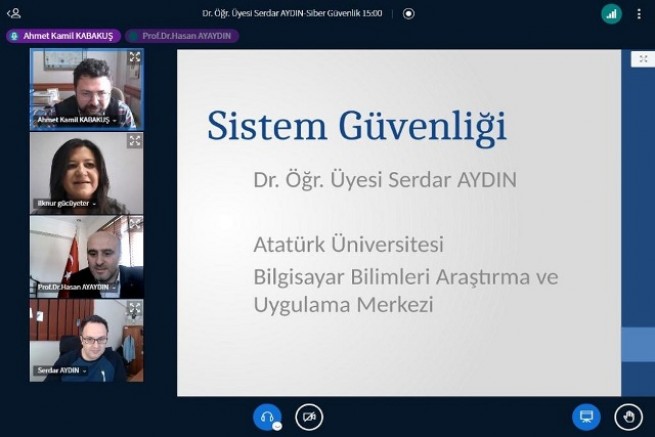Fullscreen Serdar AYDIN webcam
Viewport: 655px width, 437px height.
(134, 308)
